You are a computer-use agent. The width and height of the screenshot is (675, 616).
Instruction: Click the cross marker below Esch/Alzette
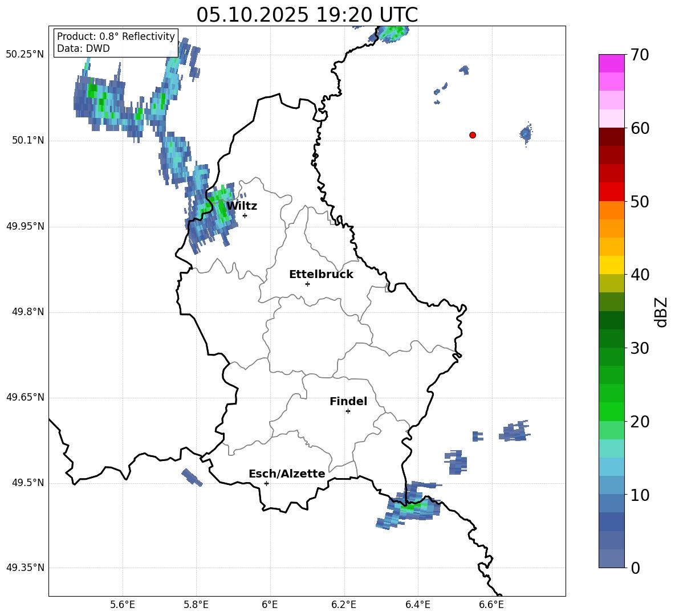click(266, 483)
